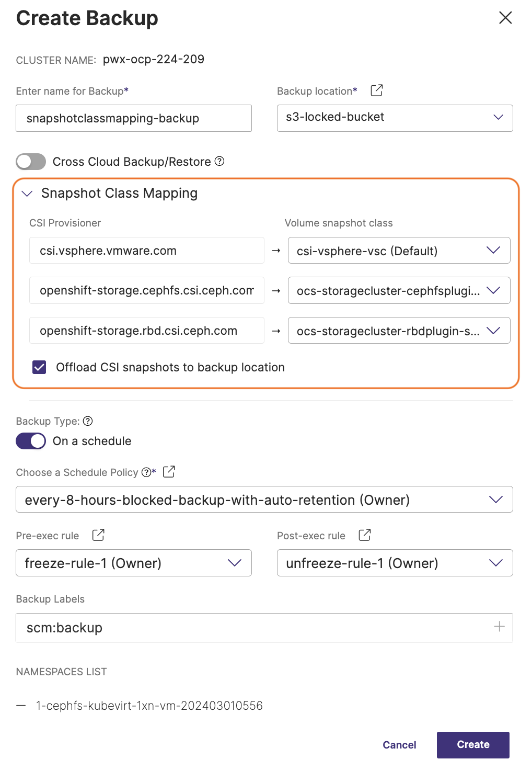Turn off On a schedule toggle
Image resolution: width=532 pixels, height=771 pixels.
pos(31,441)
